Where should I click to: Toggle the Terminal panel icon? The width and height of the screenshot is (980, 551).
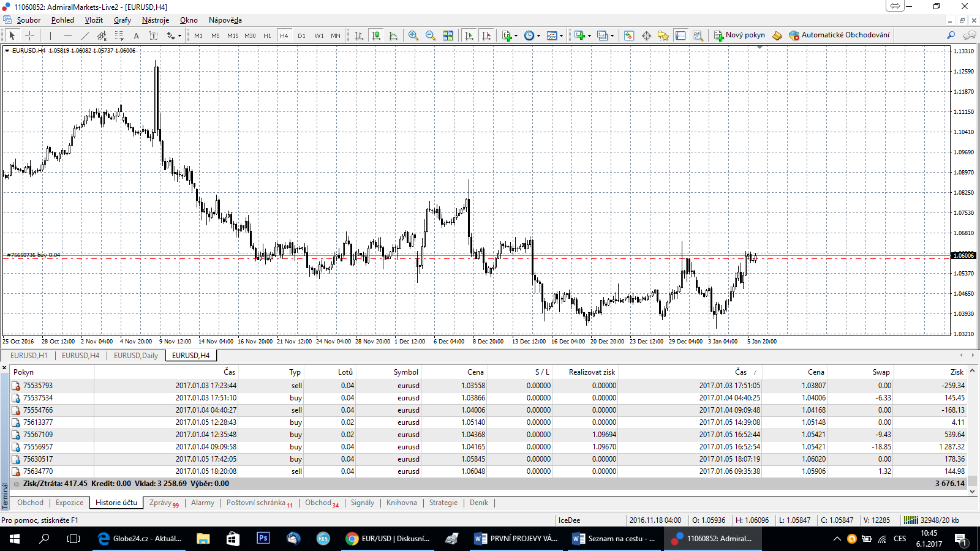[x=680, y=36]
